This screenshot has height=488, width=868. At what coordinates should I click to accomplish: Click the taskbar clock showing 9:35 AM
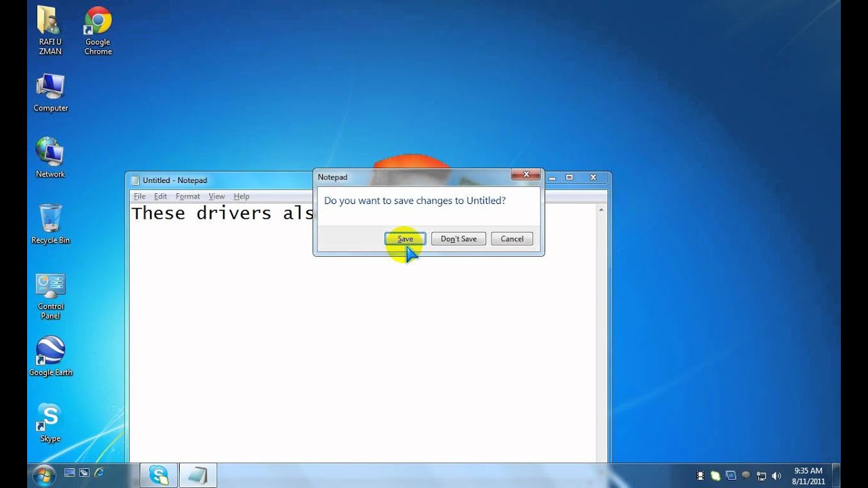(808, 476)
